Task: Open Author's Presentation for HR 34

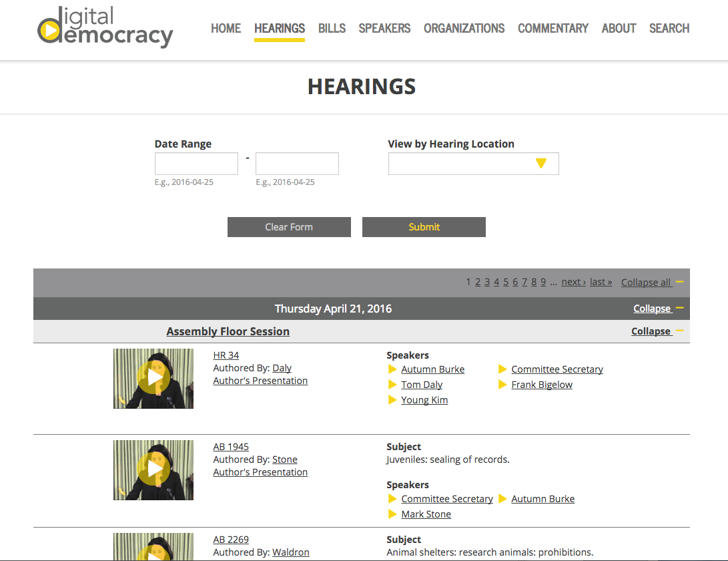Action: (260, 381)
